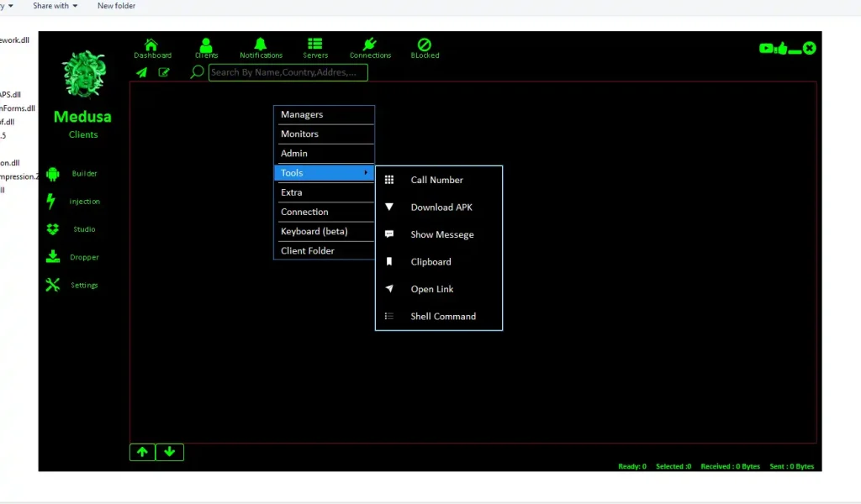This screenshot has height=504, width=861.
Task: Click the edit pencil icon
Action: pos(164,72)
